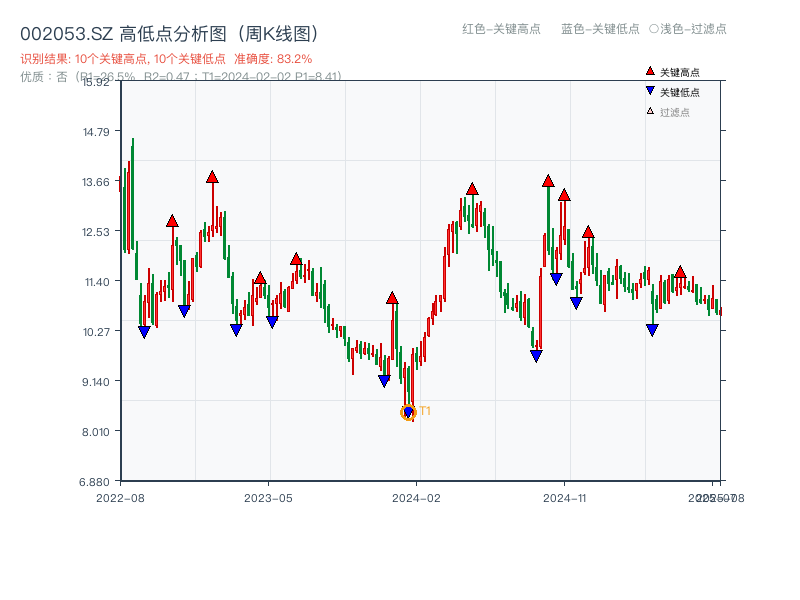Click the blue low marker near 10.3 in early 2023
The image size is (800, 600).
pyautogui.click(x=236, y=330)
